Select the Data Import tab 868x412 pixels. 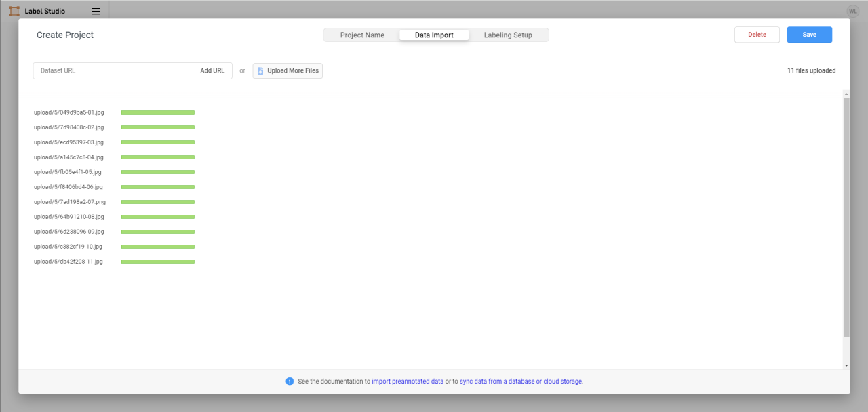click(434, 35)
